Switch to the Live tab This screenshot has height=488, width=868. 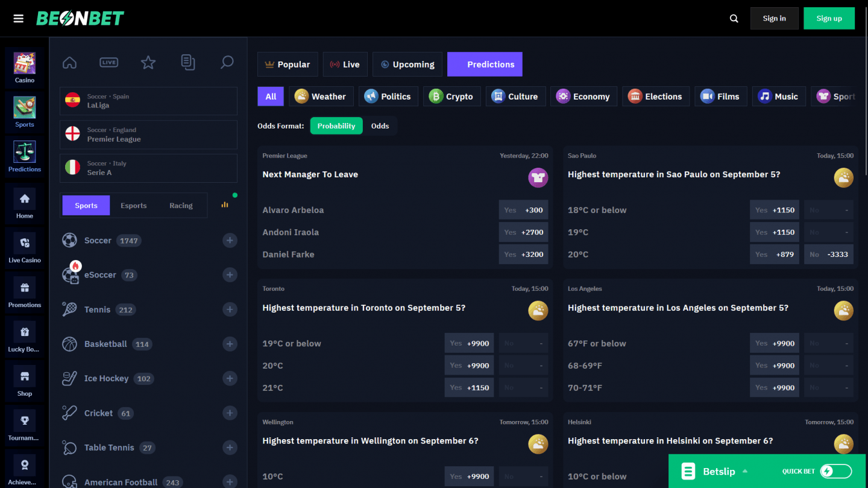coord(345,65)
